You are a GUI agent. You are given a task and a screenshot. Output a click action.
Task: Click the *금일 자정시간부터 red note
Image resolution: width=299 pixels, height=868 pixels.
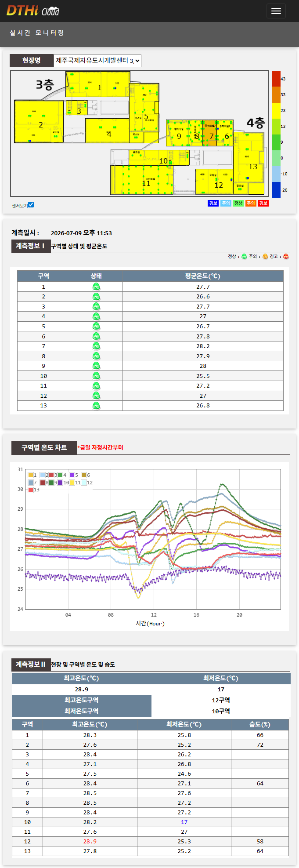click(100, 447)
